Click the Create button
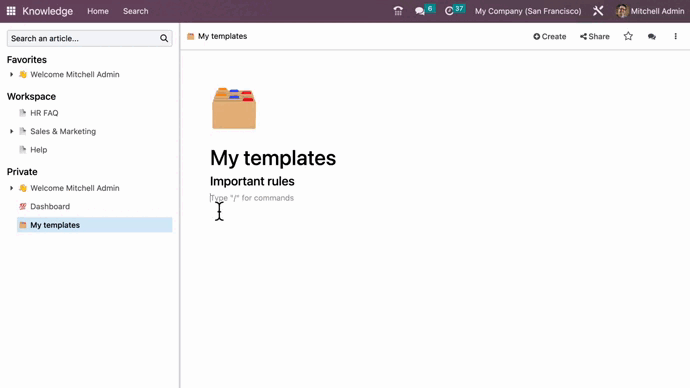This screenshot has width=690, height=388. point(550,37)
